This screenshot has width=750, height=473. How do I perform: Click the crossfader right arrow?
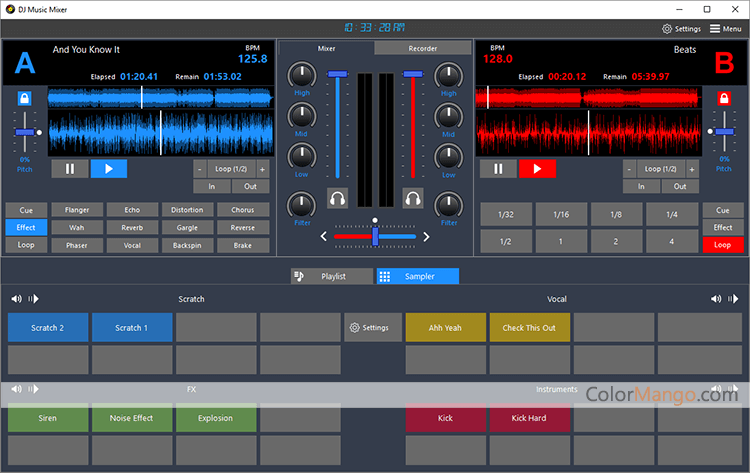(426, 237)
